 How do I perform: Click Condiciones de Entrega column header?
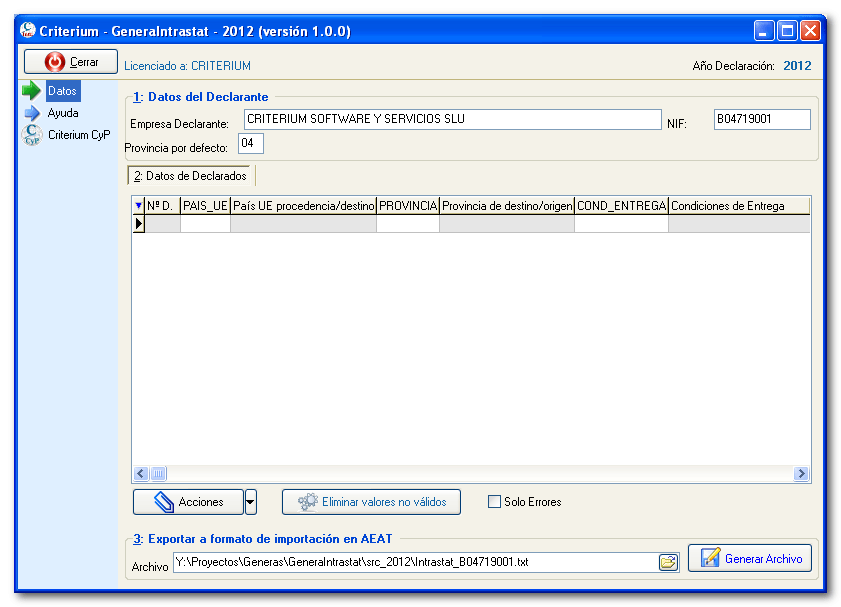[x=739, y=206]
